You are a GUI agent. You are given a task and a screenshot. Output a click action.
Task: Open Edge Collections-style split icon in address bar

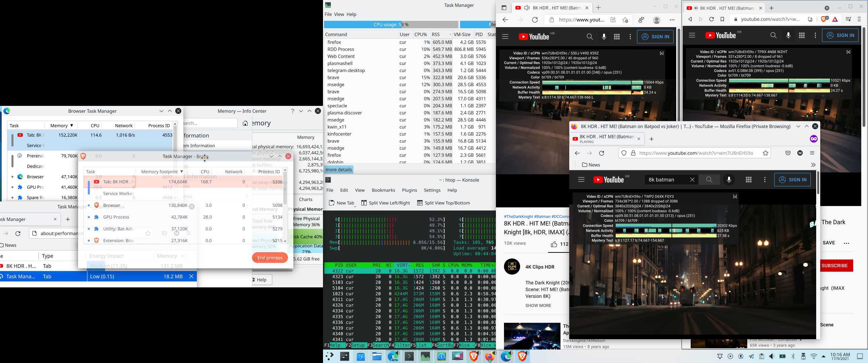(613, 20)
